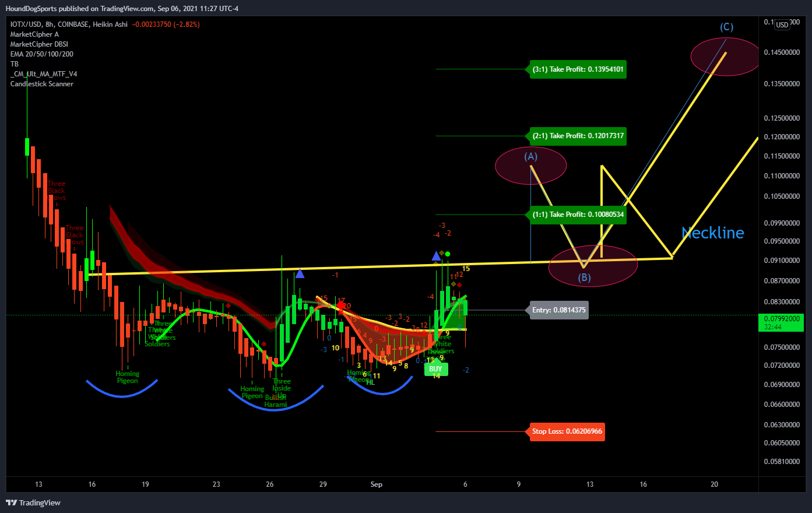Click the (C) wave label

tap(726, 27)
